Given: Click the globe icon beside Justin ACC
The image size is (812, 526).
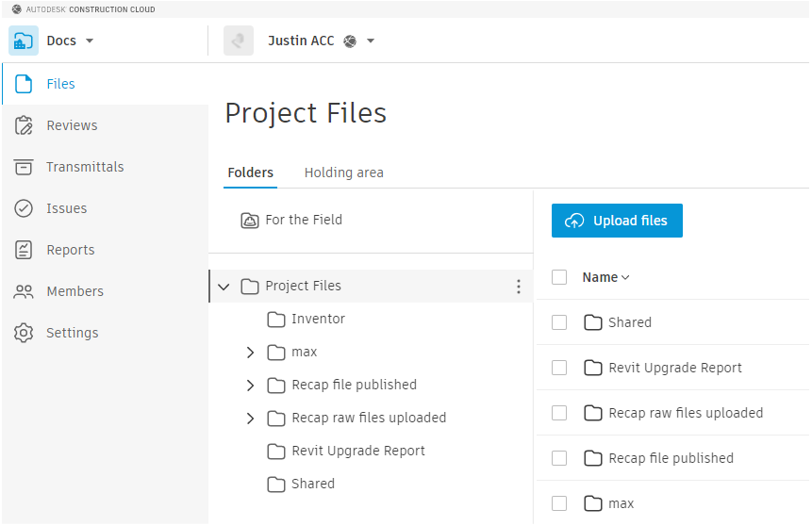Looking at the screenshot, I should click(350, 41).
